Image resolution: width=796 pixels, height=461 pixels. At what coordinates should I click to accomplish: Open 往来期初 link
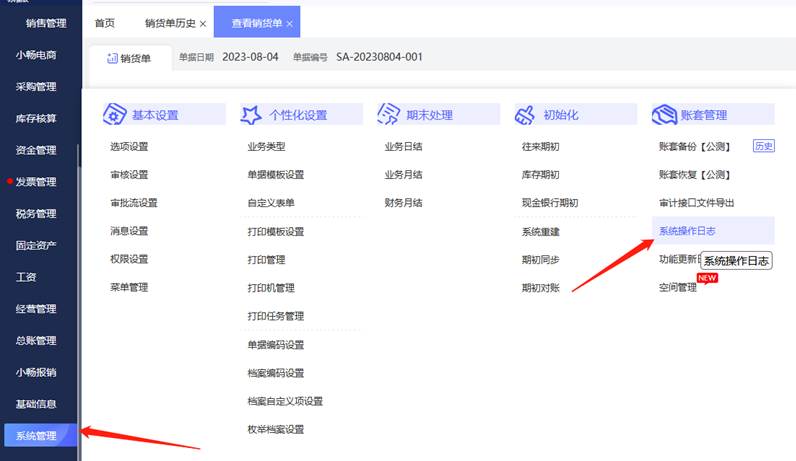[x=540, y=147]
